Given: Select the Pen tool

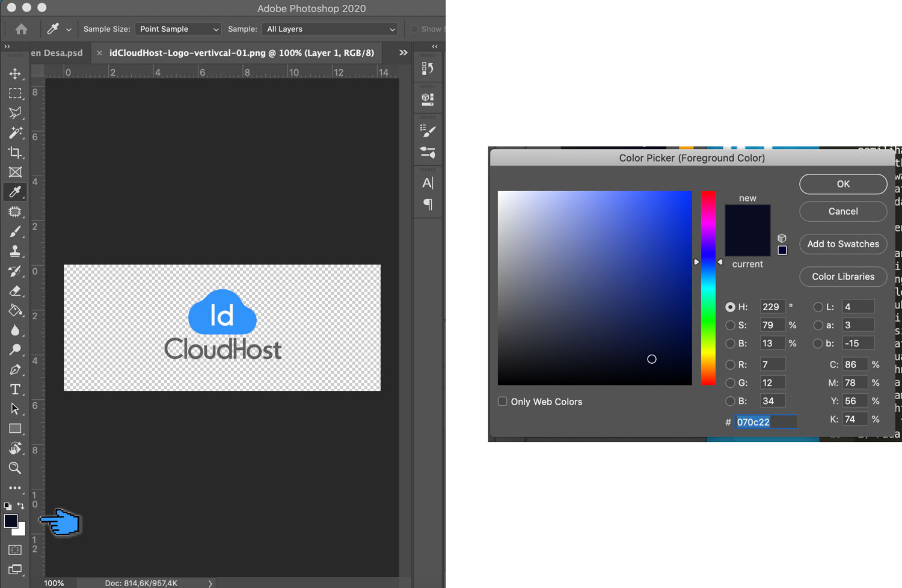Looking at the screenshot, I should point(15,370).
